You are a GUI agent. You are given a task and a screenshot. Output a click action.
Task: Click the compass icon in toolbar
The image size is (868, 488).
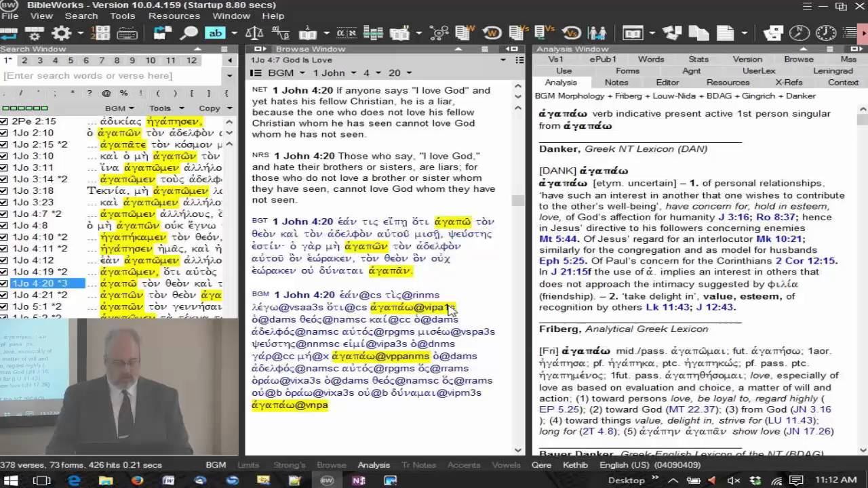tap(800, 33)
